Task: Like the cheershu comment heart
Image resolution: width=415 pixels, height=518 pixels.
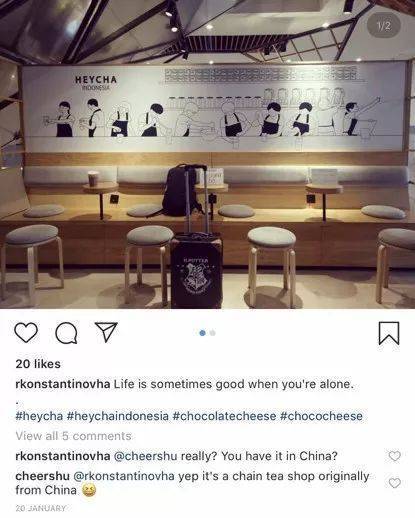Action: 395,483
